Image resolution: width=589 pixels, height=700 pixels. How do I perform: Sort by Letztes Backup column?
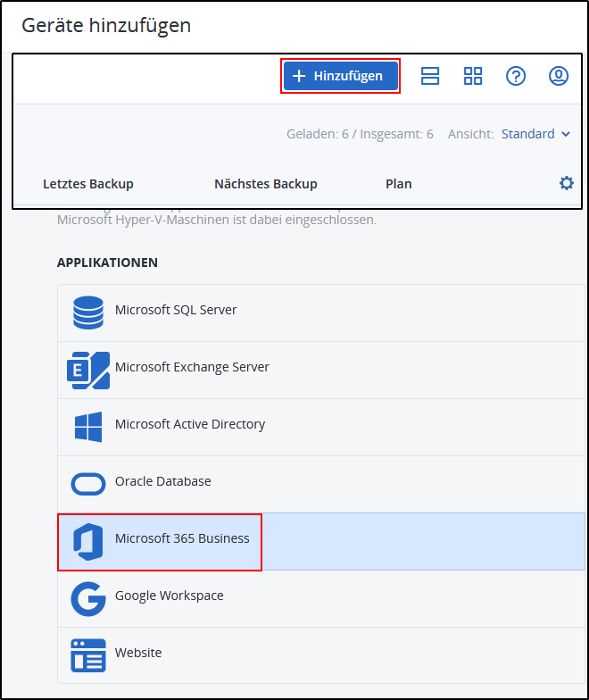(x=88, y=184)
